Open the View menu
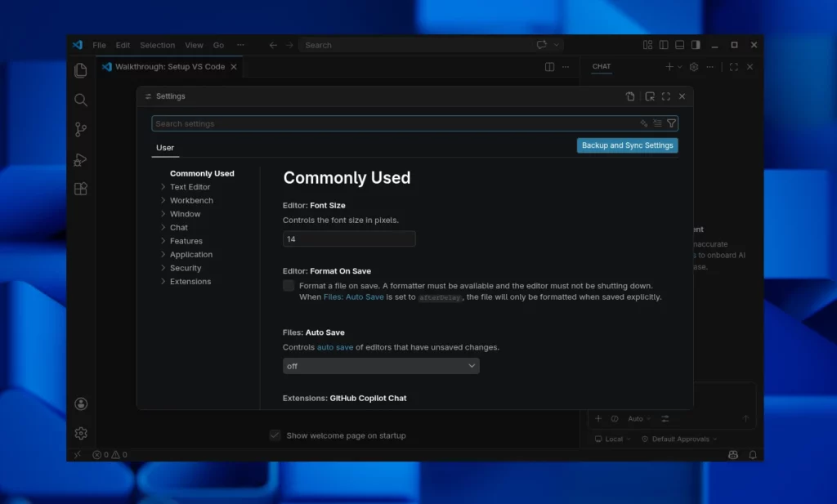The width and height of the screenshot is (837, 504). coord(194,45)
